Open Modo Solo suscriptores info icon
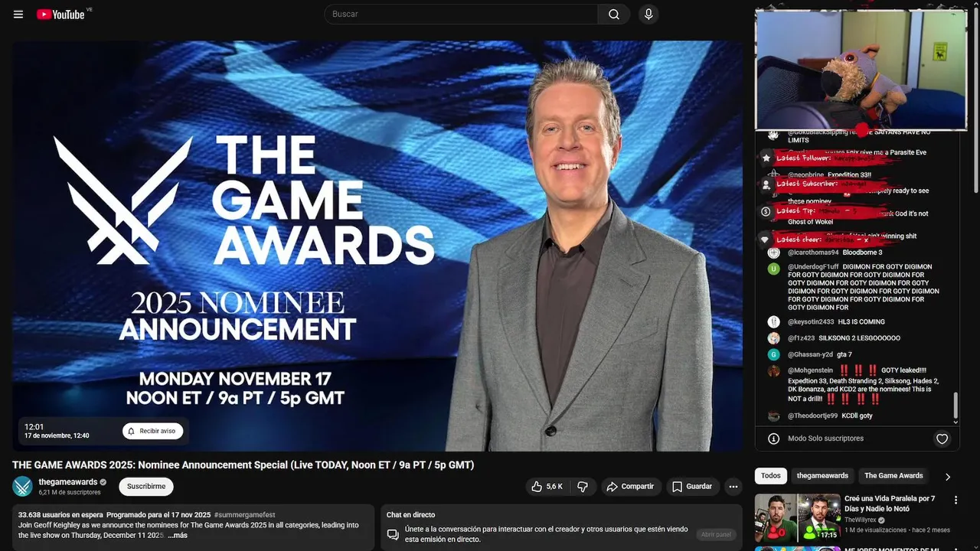 (x=773, y=439)
